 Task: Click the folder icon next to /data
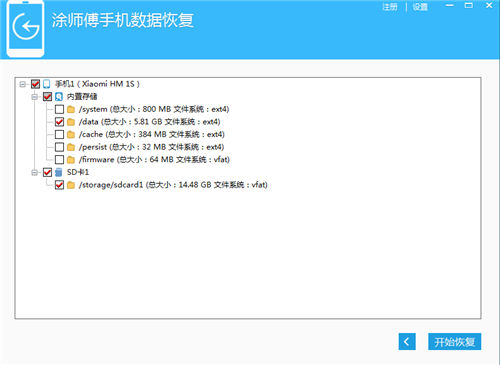click(x=71, y=122)
